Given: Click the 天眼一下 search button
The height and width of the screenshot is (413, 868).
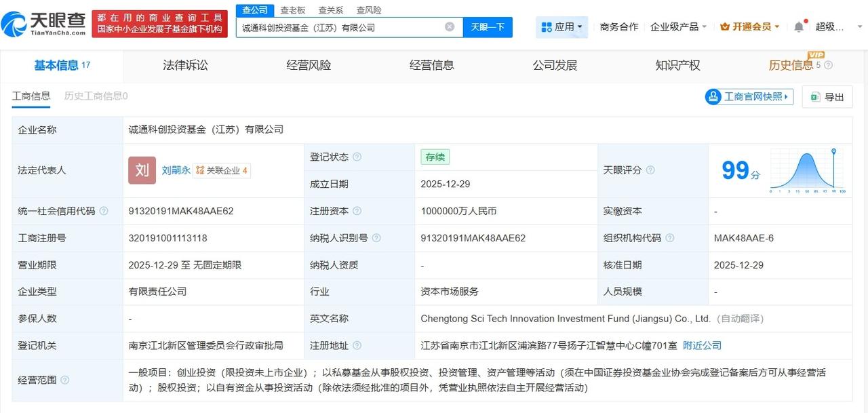Looking at the screenshot, I should point(488,27).
